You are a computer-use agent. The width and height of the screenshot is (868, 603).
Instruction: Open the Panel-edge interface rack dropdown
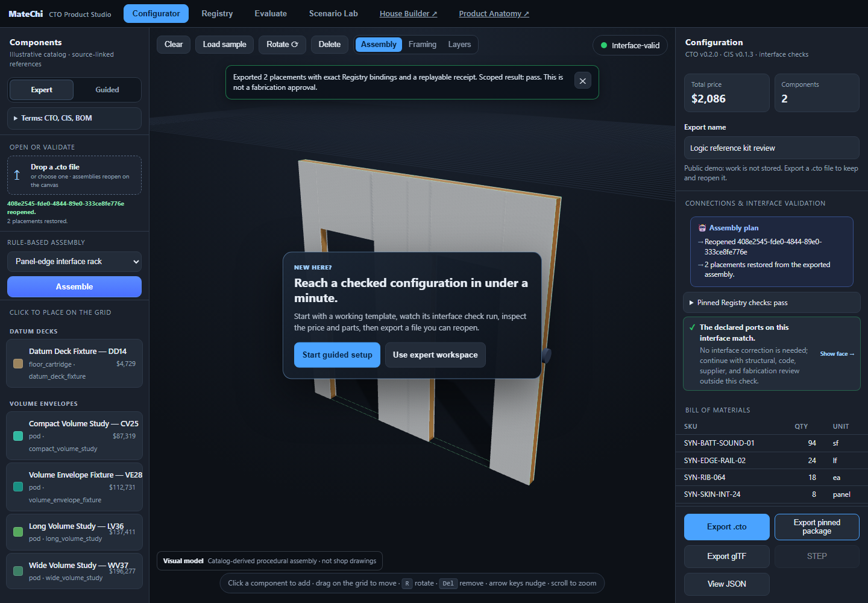coord(74,262)
